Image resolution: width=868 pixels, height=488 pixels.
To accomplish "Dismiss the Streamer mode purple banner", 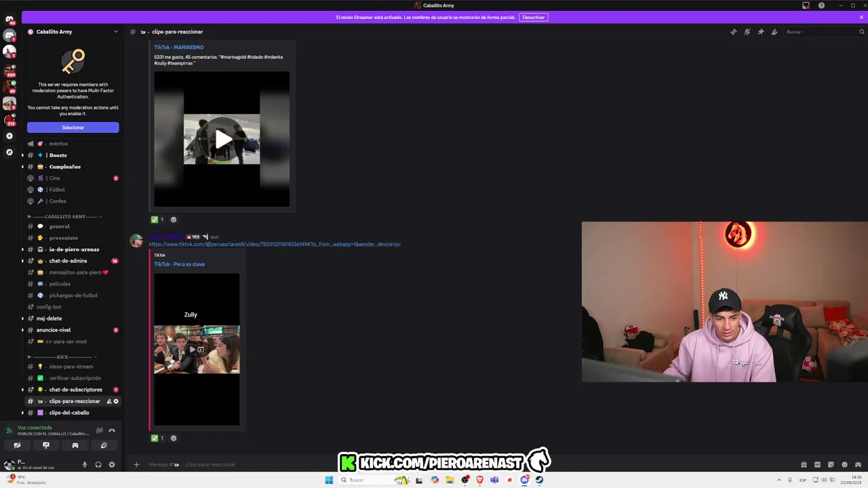I will point(861,17).
